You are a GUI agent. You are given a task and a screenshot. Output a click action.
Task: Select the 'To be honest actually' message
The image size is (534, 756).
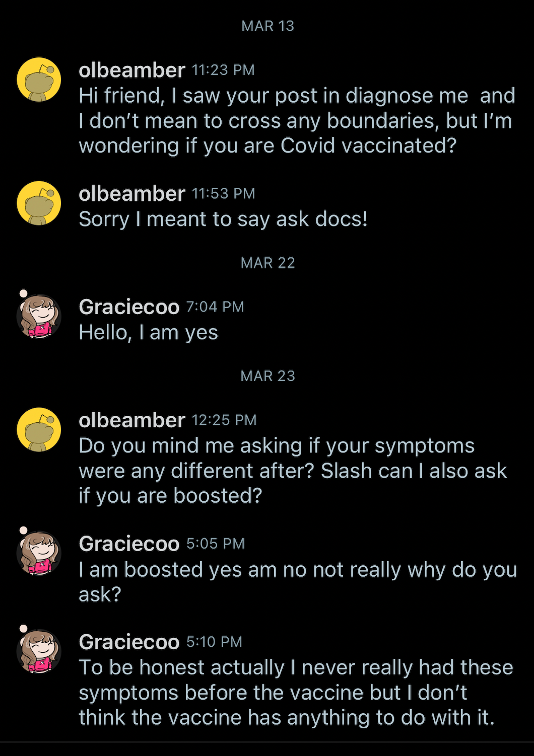coord(296,693)
